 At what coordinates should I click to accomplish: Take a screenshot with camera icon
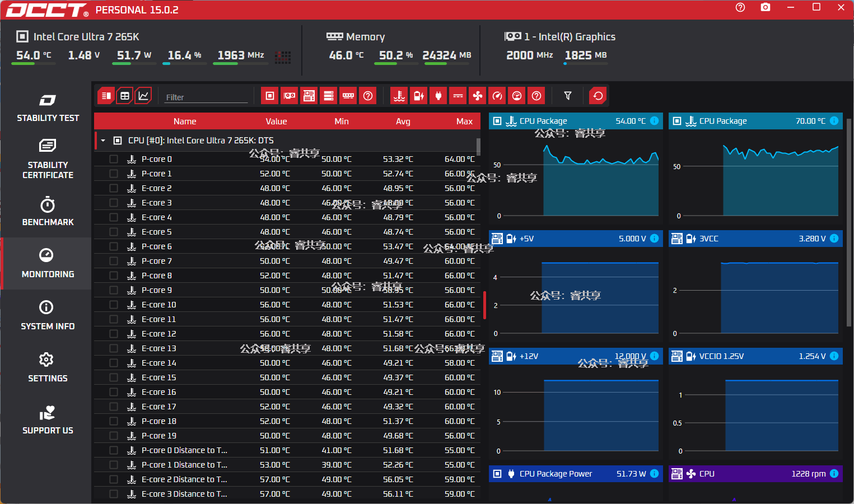point(765,7)
